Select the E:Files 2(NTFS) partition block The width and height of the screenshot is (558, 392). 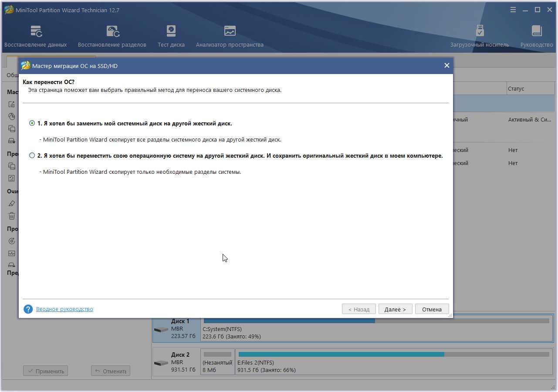click(x=394, y=362)
